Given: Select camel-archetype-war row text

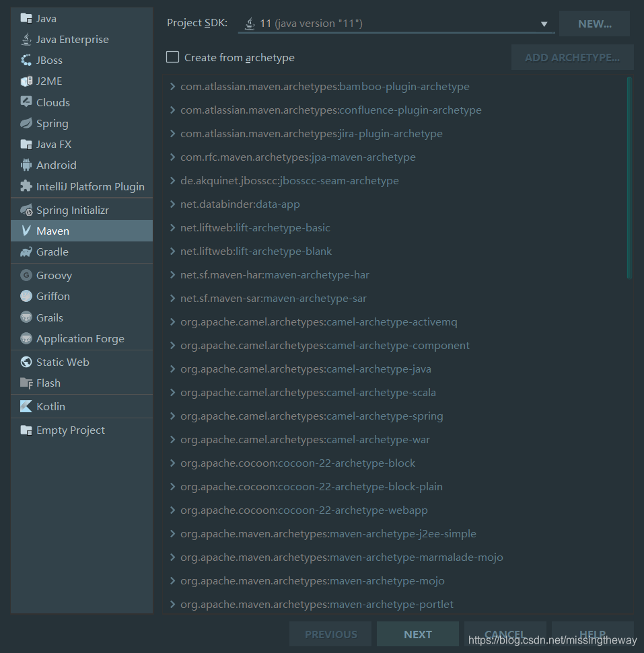Looking at the screenshot, I should click(x=305, y=439).
